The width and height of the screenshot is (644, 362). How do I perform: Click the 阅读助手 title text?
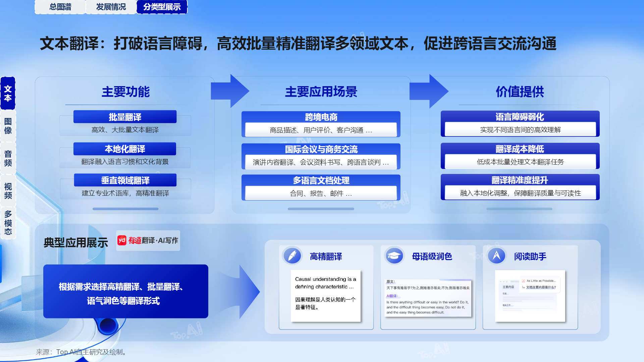click(530, 256)
